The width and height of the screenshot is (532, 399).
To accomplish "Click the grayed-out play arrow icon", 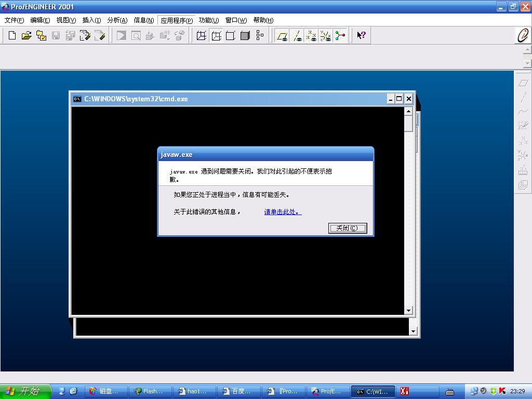I will [122, 35].
